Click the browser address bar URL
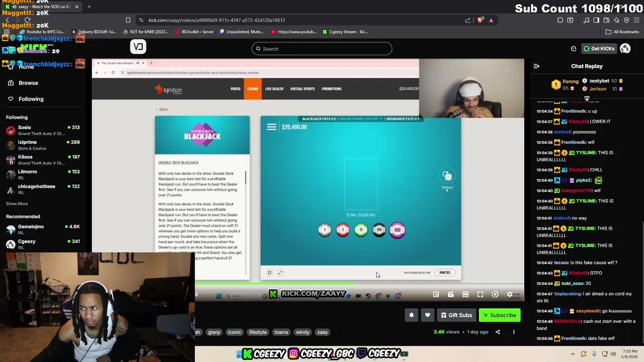The image size is (644, 362). 216,20
